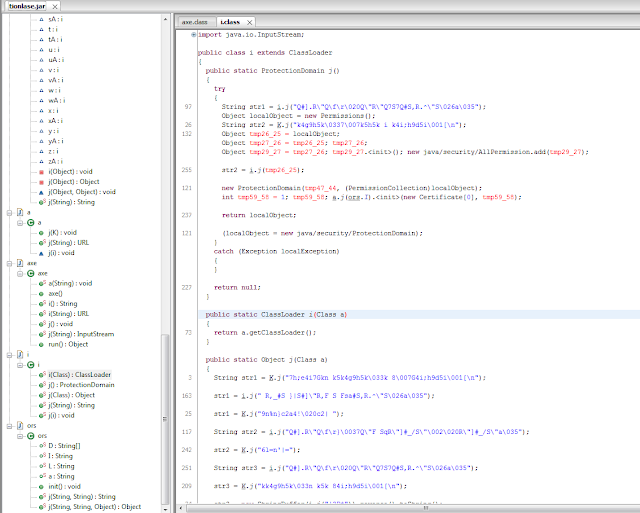Click blue icon of 'j(Object, Object) : void'
The image size is (640, 513).
[41, 192]
